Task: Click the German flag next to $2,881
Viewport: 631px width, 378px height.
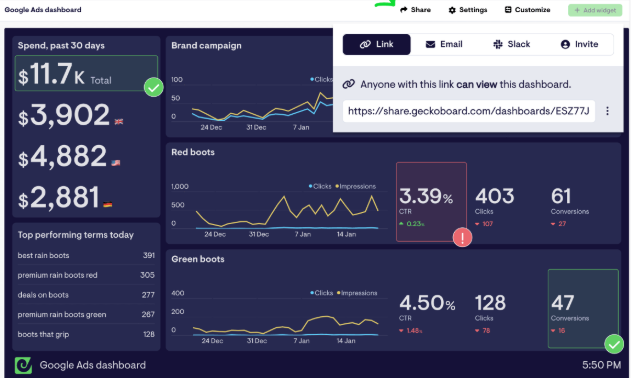Action: [107, 204]
